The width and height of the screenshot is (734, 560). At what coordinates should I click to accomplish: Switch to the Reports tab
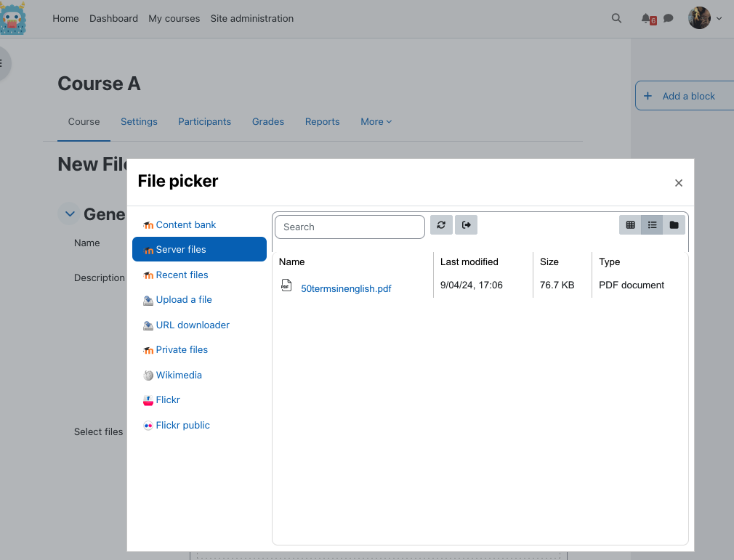coord(322,121)
